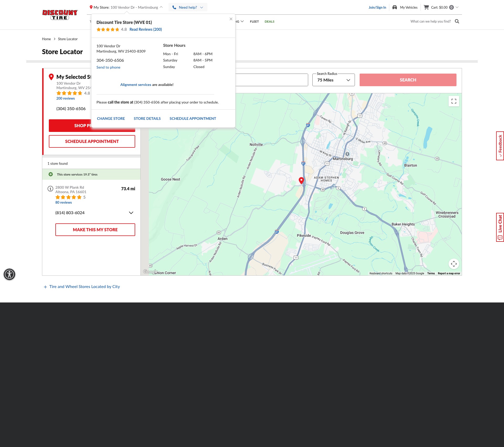Click the map camera controls icon
Screen dimensions: 504x447
point(454,264)
